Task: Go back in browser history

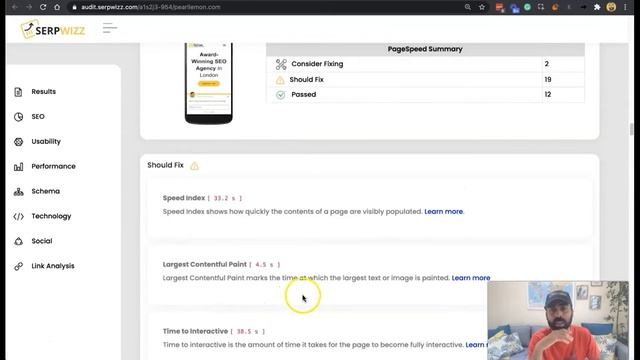Action: click(15, 7)
